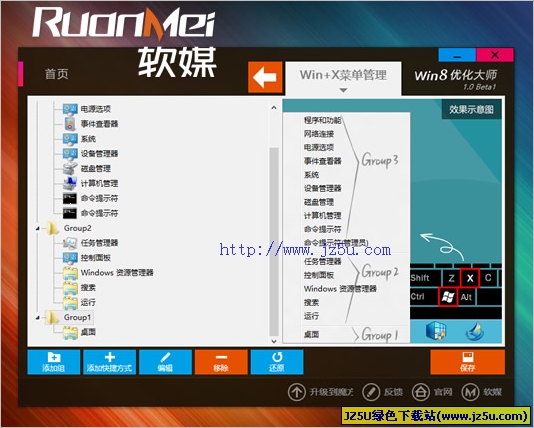The height and width of the screenshot is (428, 534).
Task: Click the 编辑 edit pencil button
Action: coord(165,362)
